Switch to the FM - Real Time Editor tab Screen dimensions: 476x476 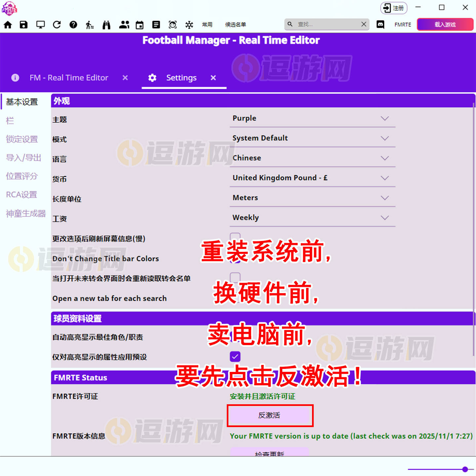click(69, 78)
